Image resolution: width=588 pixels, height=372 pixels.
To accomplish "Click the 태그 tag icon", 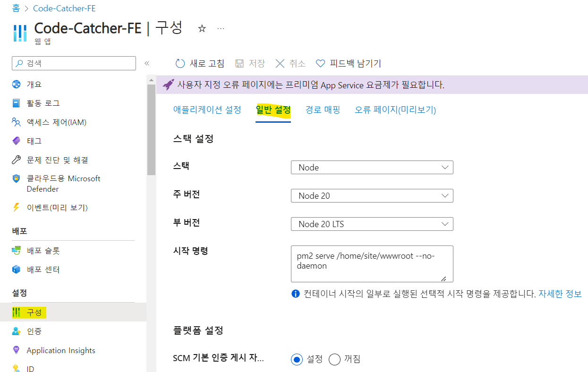I will pos(17,141).
